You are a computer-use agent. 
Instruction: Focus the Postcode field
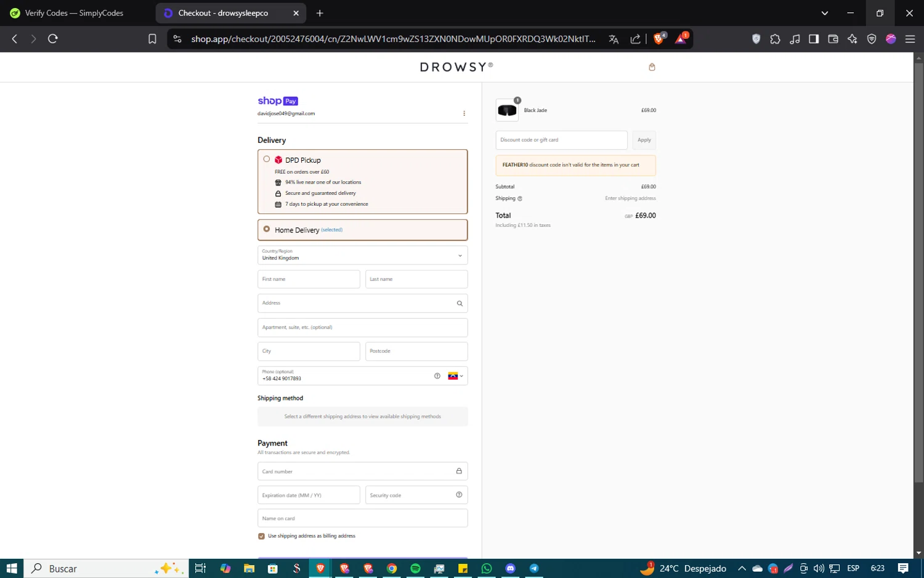[416, 351]
